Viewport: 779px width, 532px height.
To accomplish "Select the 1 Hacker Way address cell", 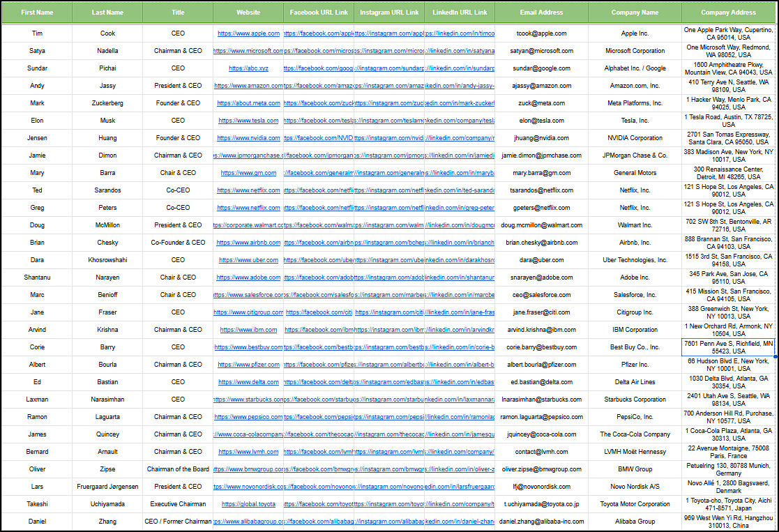I will [x=728, y=102].
